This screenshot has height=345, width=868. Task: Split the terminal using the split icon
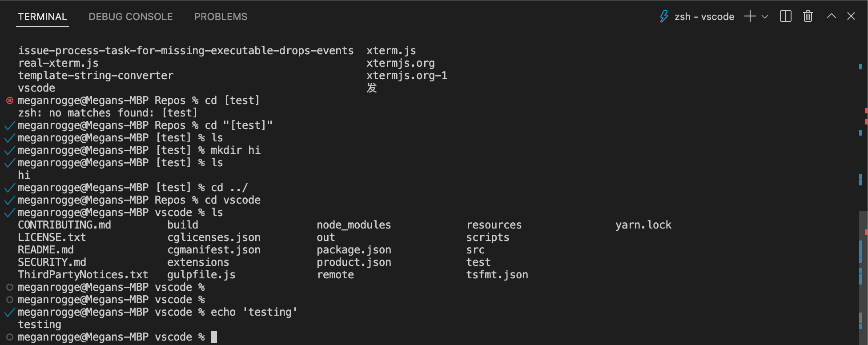[785, 16]
